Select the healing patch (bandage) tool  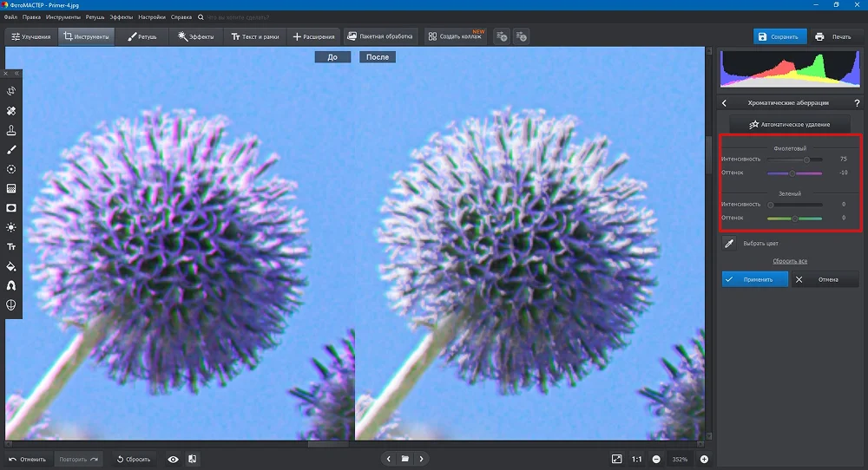coord(11,111)
